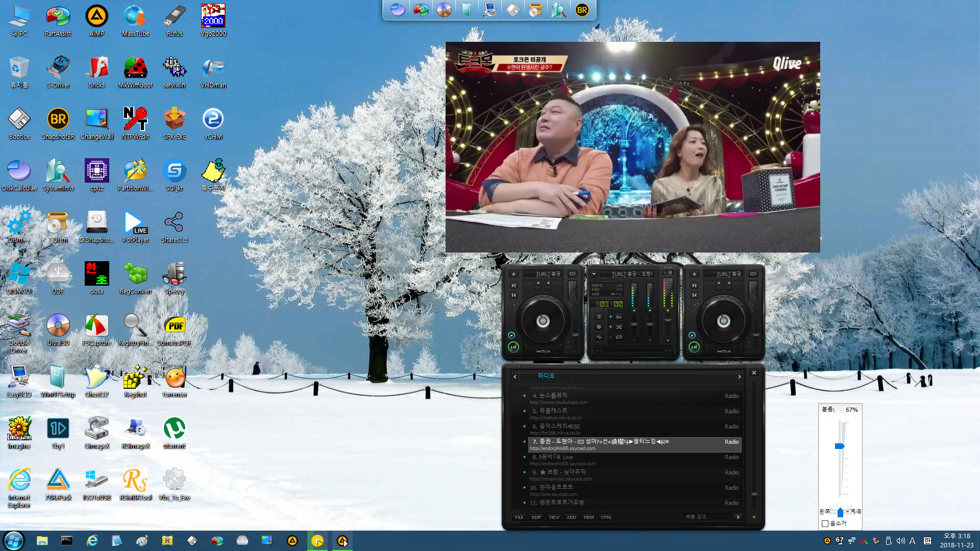Close the playlist panel with the X

pyautogui.click(x=754, y=373)
